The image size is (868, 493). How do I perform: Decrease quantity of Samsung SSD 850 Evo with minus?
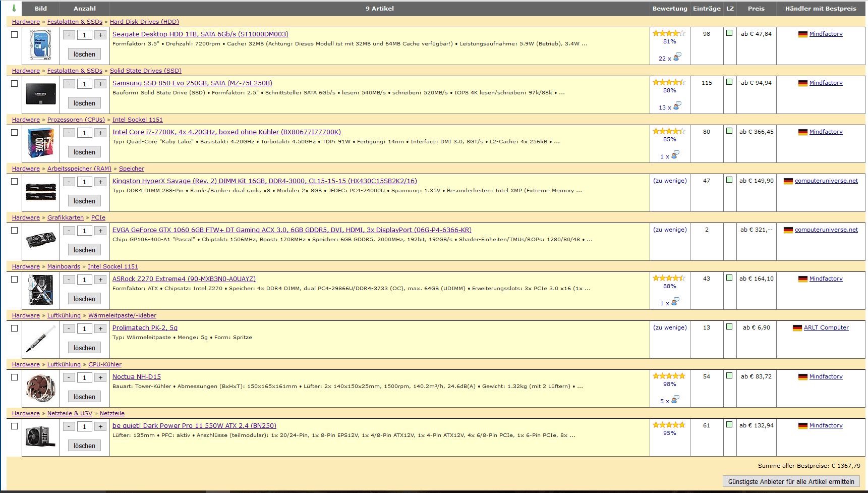coord(69,84)
